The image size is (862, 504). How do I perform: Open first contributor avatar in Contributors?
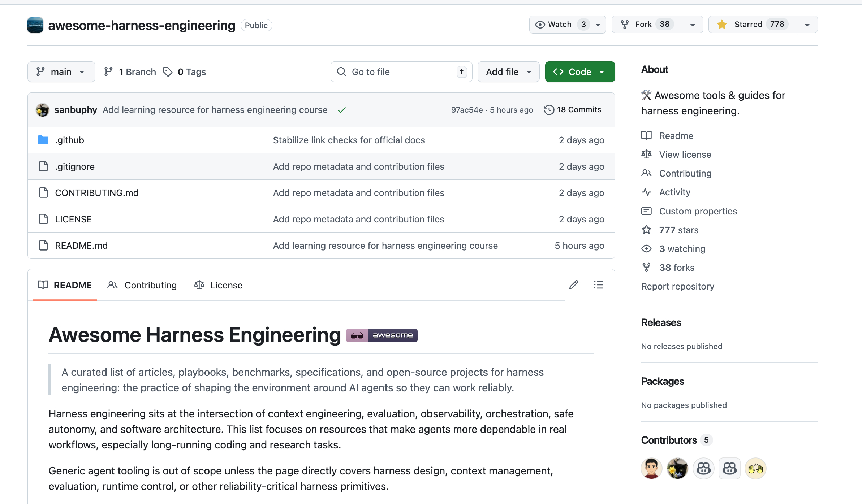tap(651, 469)
